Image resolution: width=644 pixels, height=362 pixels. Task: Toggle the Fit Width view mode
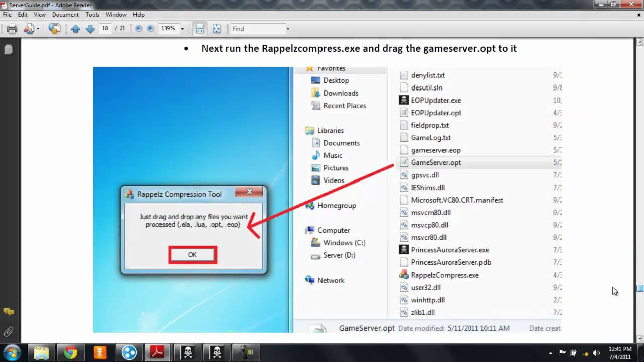(200, 28)
